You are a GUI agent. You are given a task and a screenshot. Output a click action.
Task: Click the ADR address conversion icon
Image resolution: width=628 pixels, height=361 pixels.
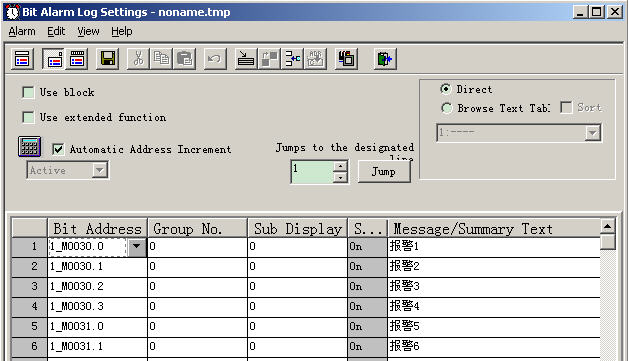(x=316, y=59)
